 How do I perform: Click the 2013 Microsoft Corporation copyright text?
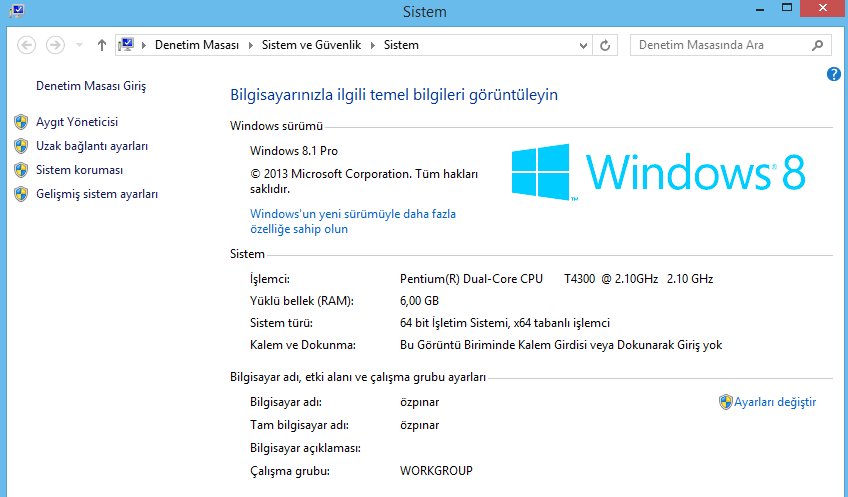[x=363, y=181]
